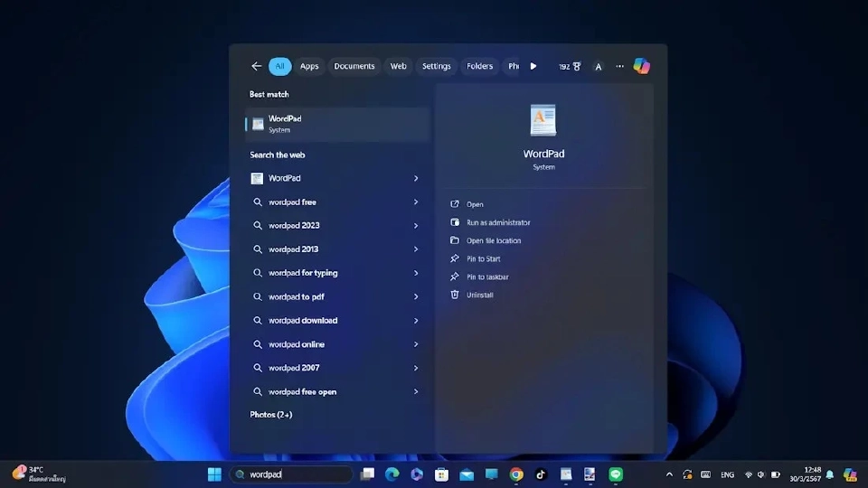Open Copilot from the search panel header
868x488 pixels.
coord(642,66)
